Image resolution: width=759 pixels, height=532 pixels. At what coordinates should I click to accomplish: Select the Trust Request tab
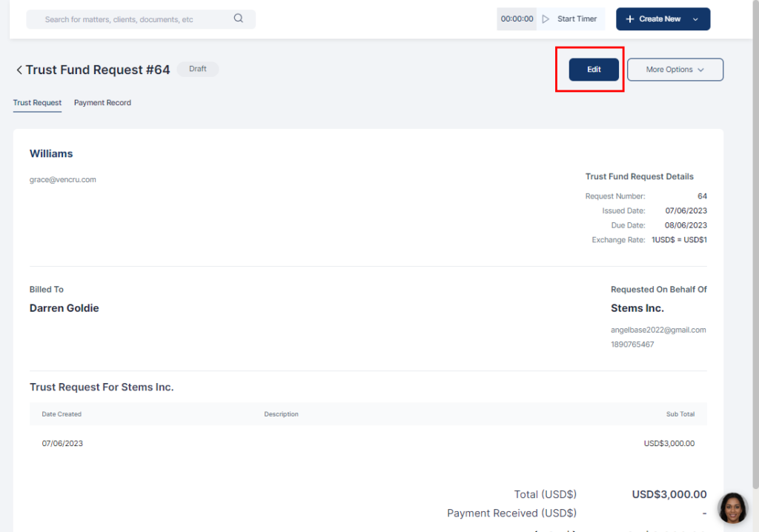click(37, 103)
